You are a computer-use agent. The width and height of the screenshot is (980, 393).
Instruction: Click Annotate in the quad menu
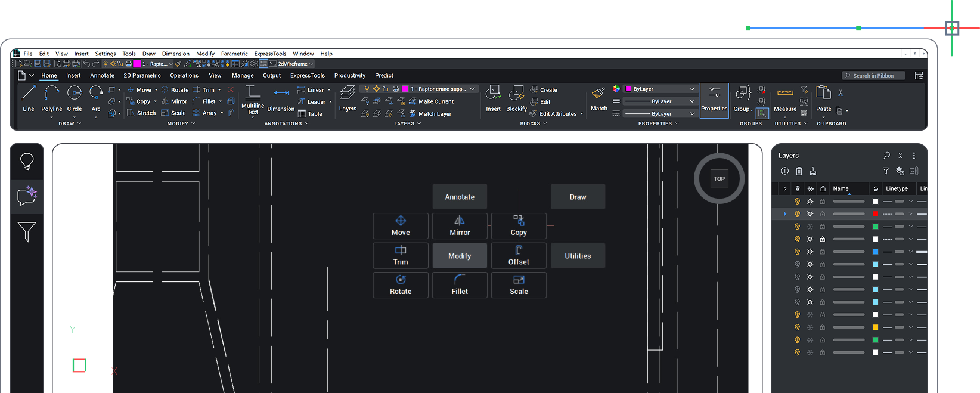coord(460,197)
